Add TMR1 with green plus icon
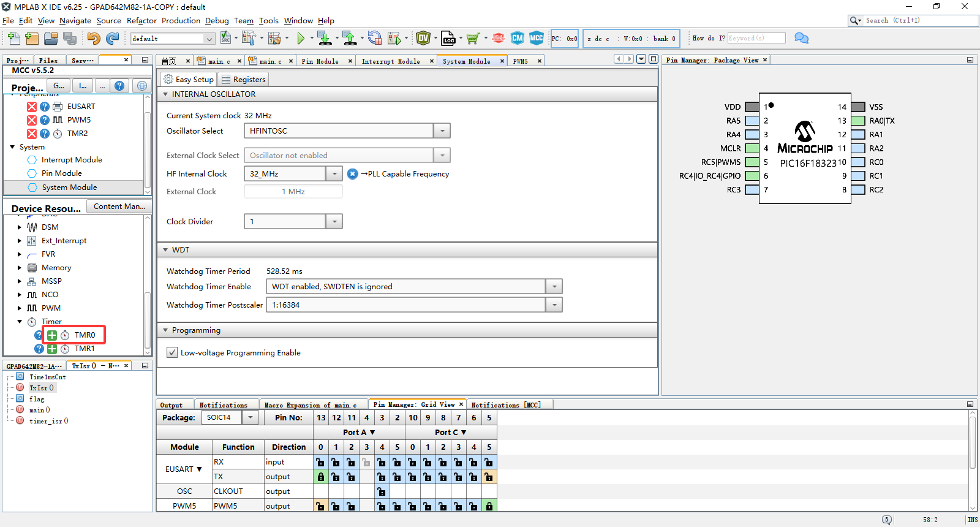Screen dimensions: 980x527 coord(52,349)
